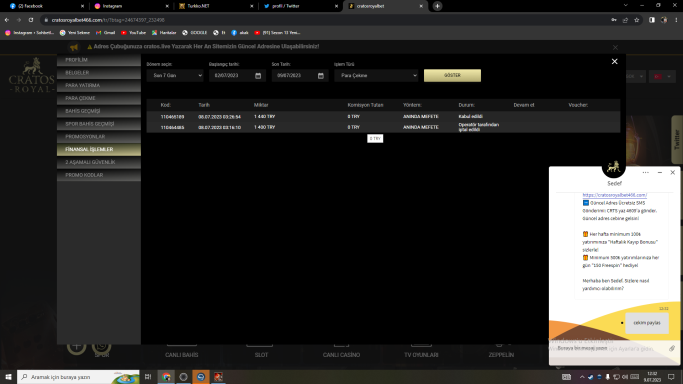This screenshot has width=683, height=384.
Task: Click the Windows taskbar search box
Action: (x=78, y=377)
